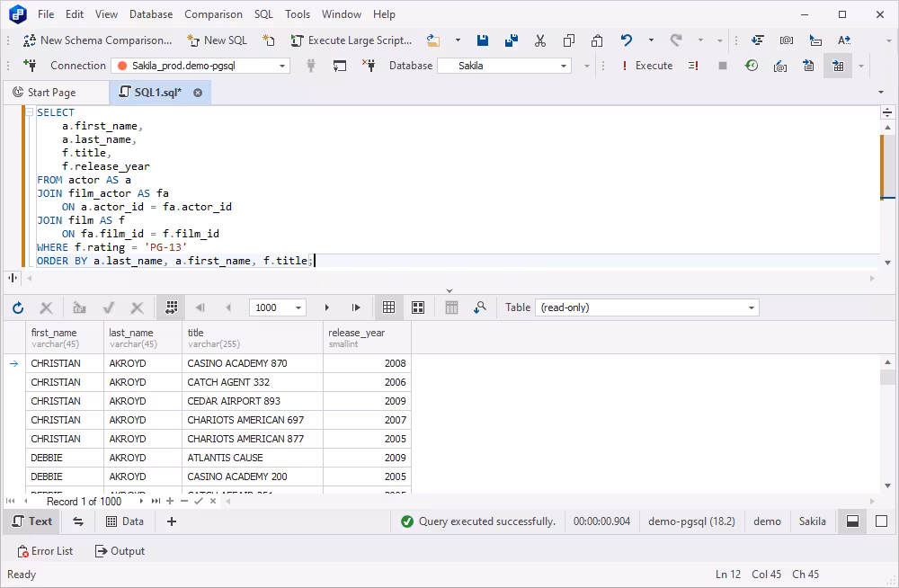Select the cell CEDAR AIRPORT 893

pos(253,401)
